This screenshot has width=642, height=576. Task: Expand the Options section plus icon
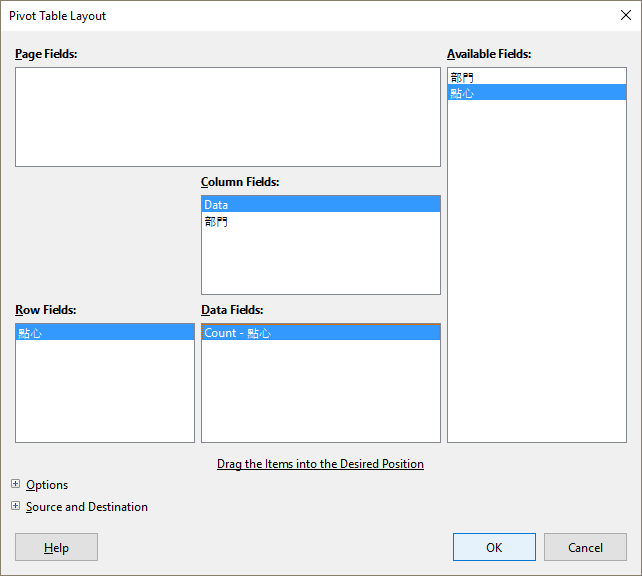click(15, 485)
